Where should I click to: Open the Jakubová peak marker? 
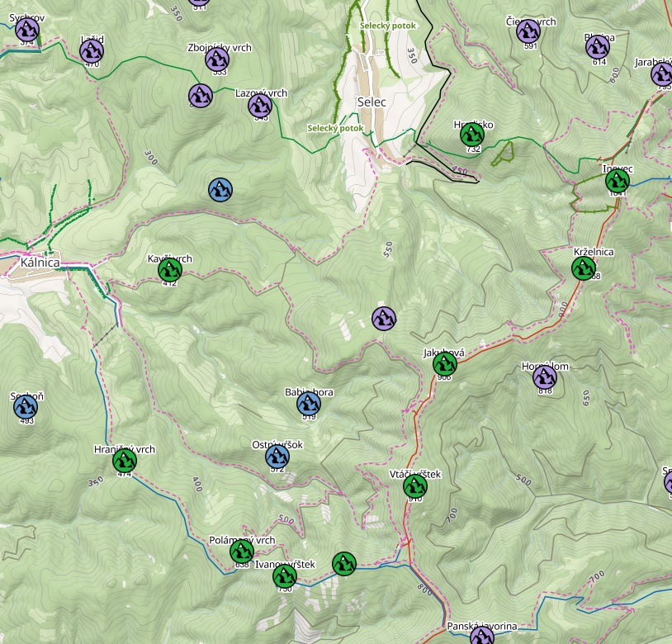pyautogui.click(x=444, y=363)
